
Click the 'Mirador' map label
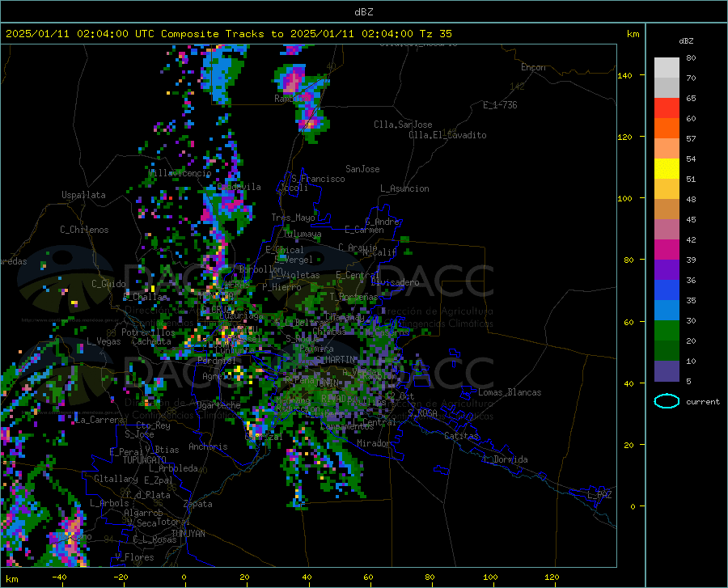pos(373,443)
